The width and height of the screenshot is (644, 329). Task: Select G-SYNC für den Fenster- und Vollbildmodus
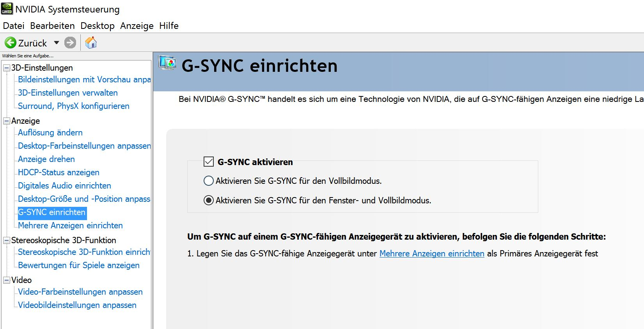(209, 200)
